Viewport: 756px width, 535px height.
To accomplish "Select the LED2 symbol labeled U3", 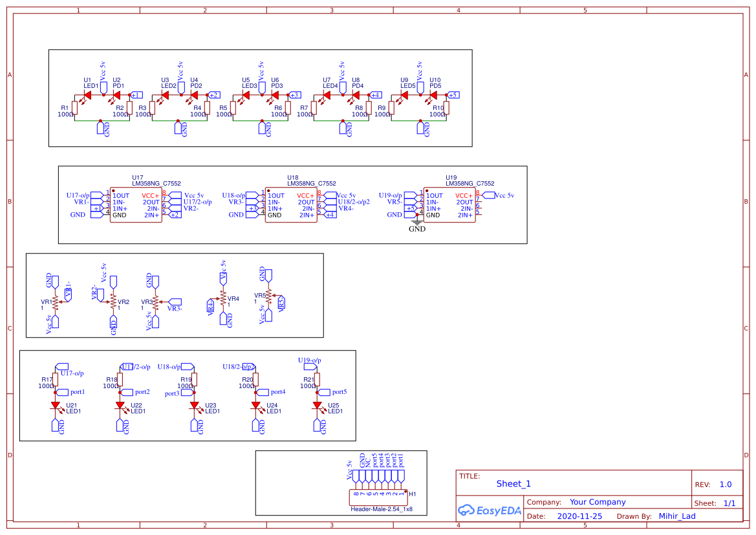I will point(167,95).
